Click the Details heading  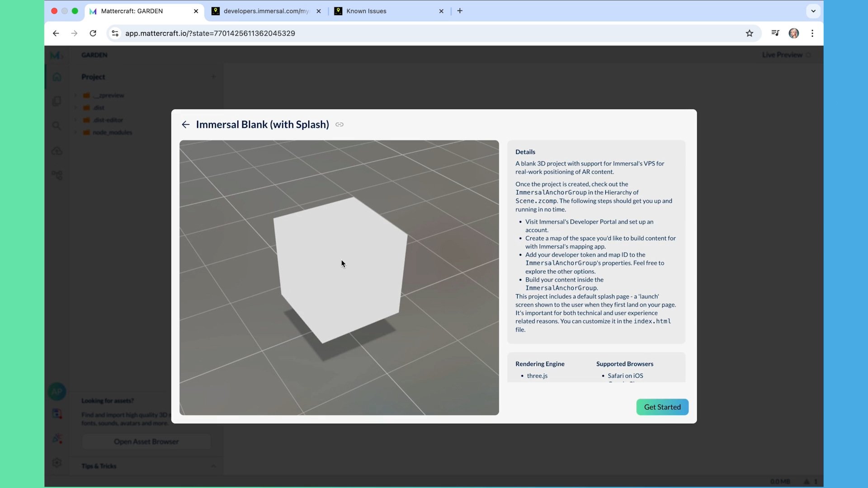coord(525,152)
